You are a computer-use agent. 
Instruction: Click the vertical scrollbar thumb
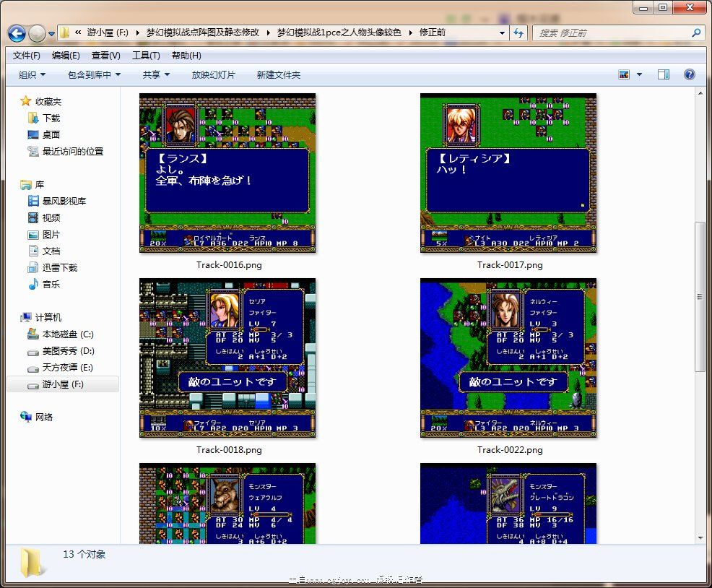click(699, 296)
